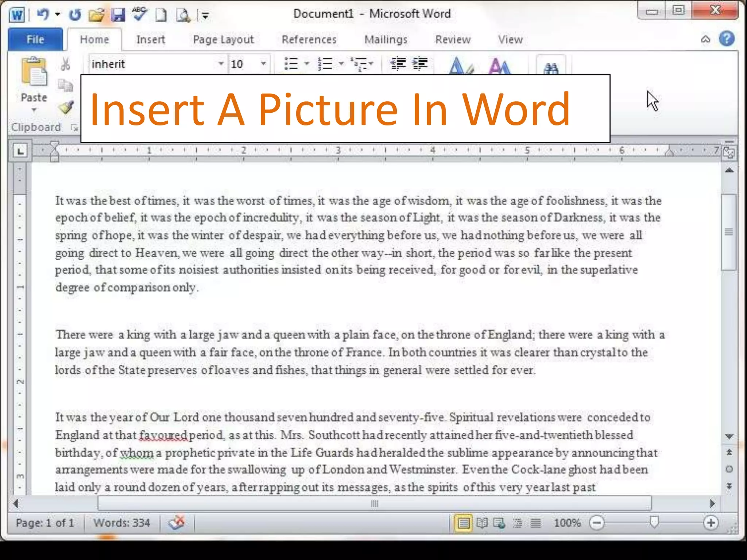Screen dimensions: 747x560
Task: Click the Save icon in quick access toolbar
Action: pos(117,15)
